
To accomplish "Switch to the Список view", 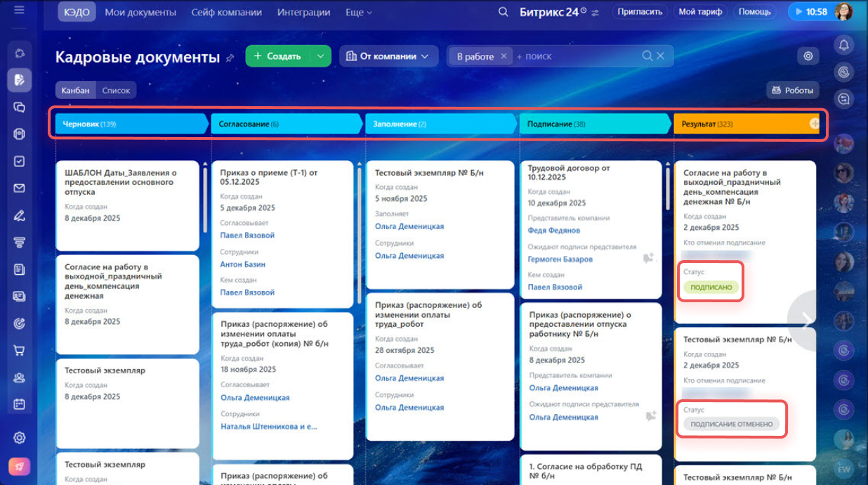I will (x=116, y=90).
